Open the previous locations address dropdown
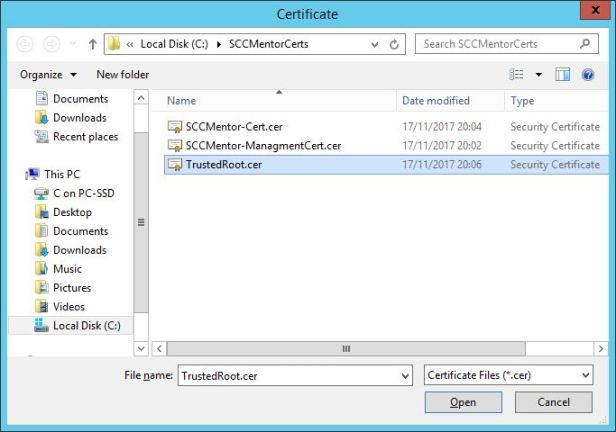The height and width of the screenshot is (432, 616). click(374, 44)
